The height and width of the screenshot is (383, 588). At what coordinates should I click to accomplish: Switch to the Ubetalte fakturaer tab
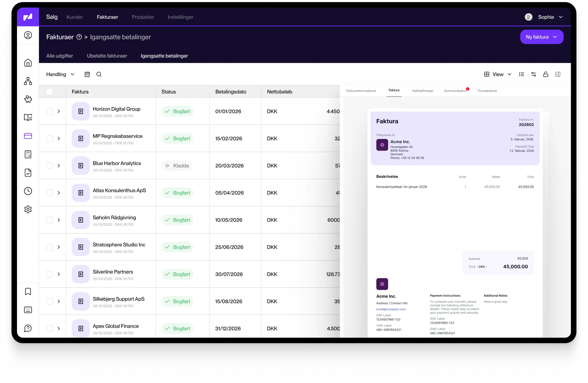107,56
